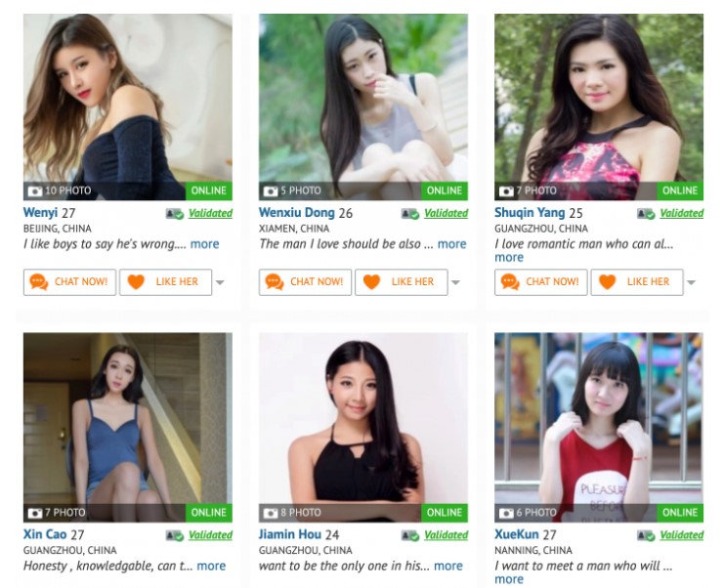The width and height of the screenshot is (723, 588).
Task: Open the Validated link beside Xin Cao
Action: 210,535
